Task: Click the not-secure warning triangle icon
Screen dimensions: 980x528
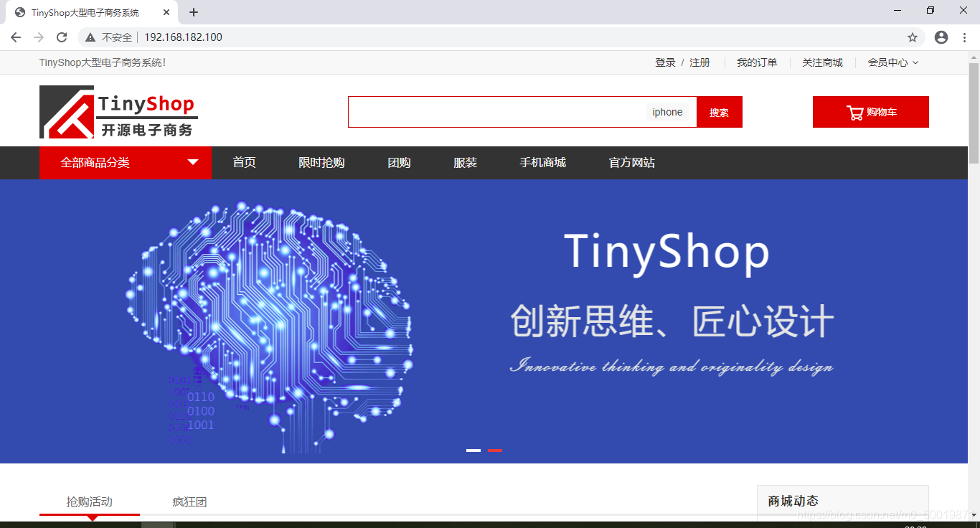Action: (90, 37)
